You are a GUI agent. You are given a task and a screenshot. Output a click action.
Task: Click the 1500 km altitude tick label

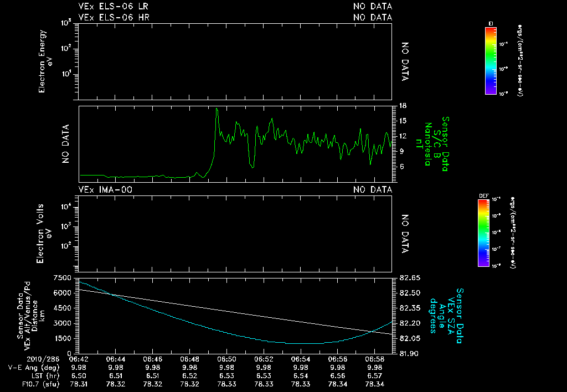tap(62, 338)
